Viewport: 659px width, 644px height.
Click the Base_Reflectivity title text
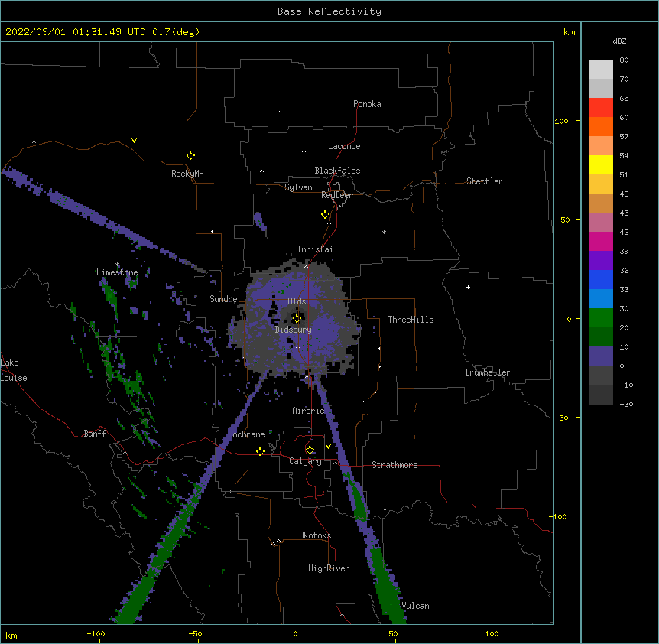coord(329,11)
